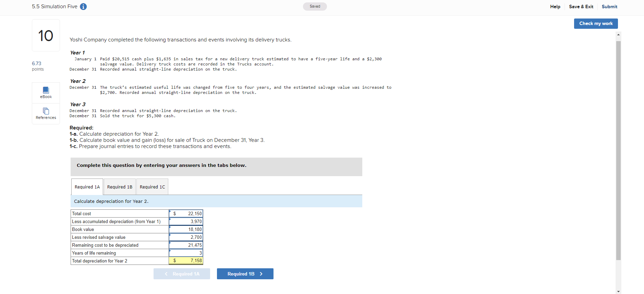Click the Help link
The image size is (644, 294).
pos(555,7)
